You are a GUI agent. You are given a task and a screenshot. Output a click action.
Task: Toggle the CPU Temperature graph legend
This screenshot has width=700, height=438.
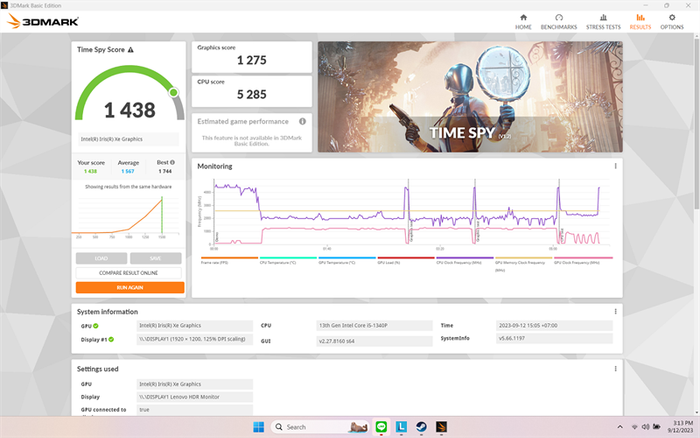pos(288,260)
